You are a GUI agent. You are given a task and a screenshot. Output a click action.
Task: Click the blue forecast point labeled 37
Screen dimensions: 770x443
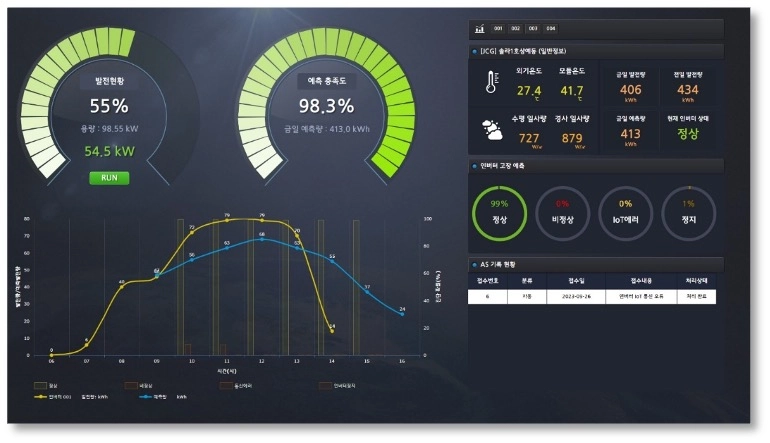(367, 292)
